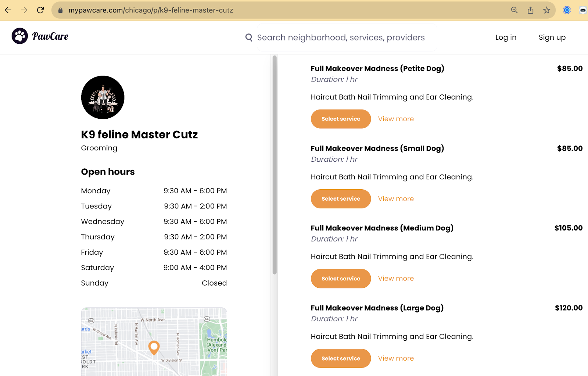The image size is (588, 376).
Task: Click the left panel vertical scrollbar
Action: (x=275, y=165)
